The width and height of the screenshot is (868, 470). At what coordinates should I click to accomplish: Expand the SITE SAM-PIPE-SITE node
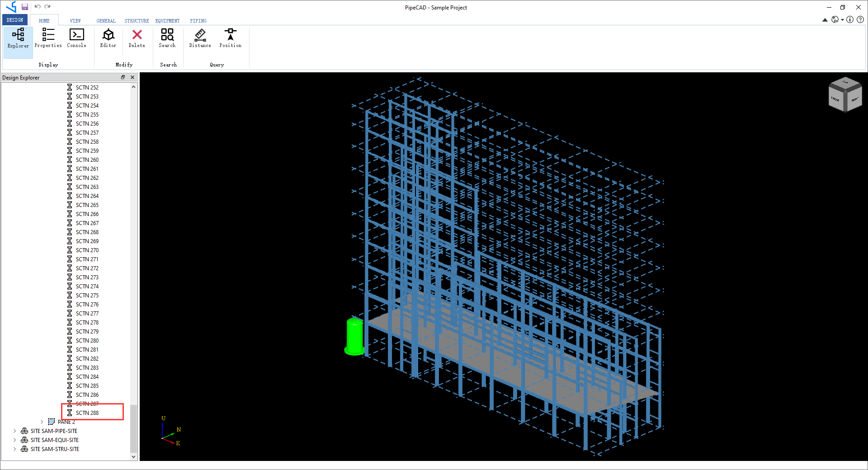point(15,431)
